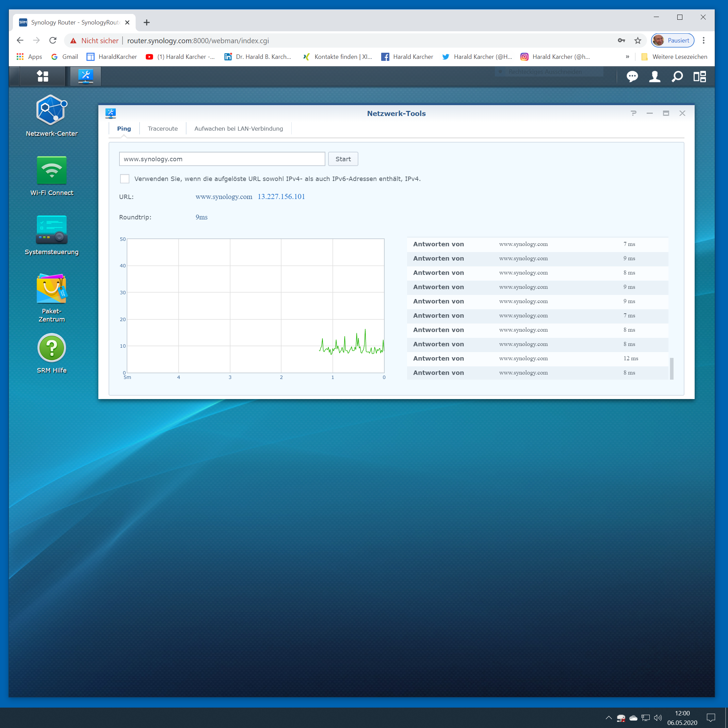The width and height of the screenshot is (728, 728).
Task: Click the 13.227.156.101 IP address link
Action: pos(281,197)
